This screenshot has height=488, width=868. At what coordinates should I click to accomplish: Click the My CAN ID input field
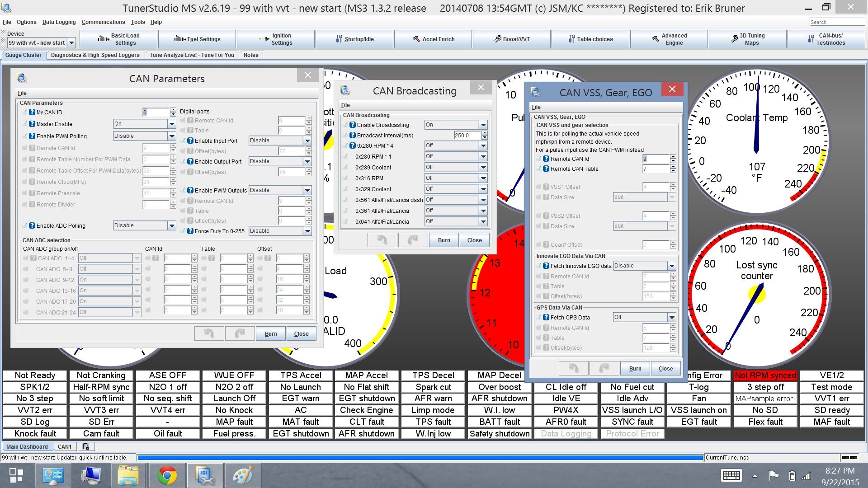tap(156, 113)
